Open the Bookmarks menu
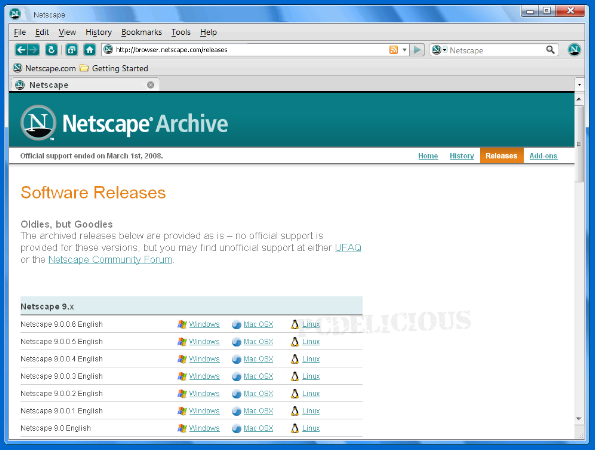This screenshot has height=450, width=595. tap(142, 32)
